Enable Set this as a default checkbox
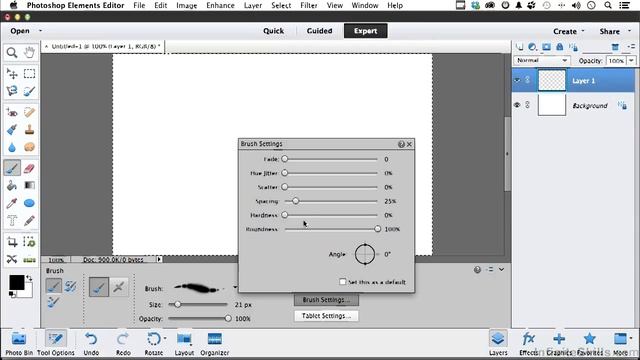 coord(342,282)
